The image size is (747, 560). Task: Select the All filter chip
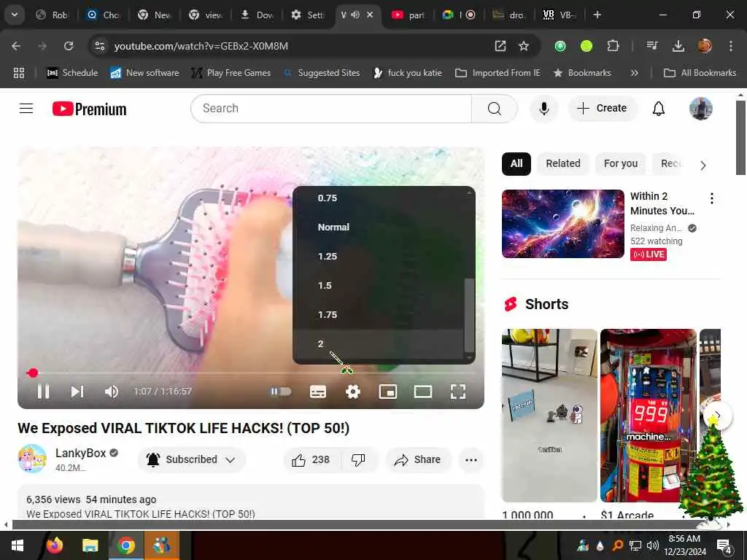coord(516,164)
